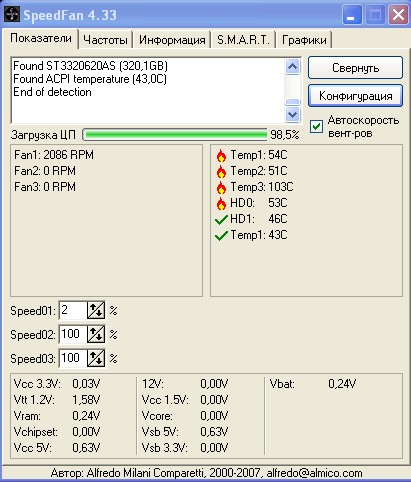This screenshot has width=411, height=482.
Task: Select log line 'Found ACPI temperature (43,0C)'
Action: (90, 79)
